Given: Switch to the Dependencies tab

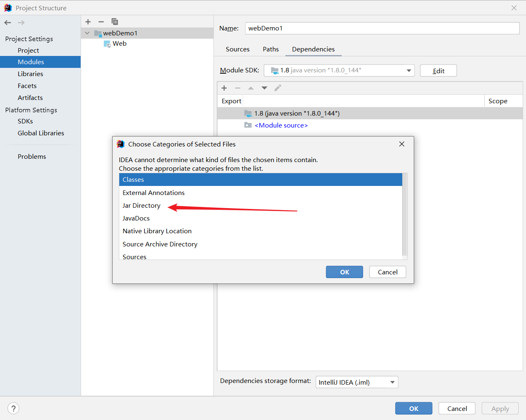Looking at the screenshot, I should pos(313,49).
